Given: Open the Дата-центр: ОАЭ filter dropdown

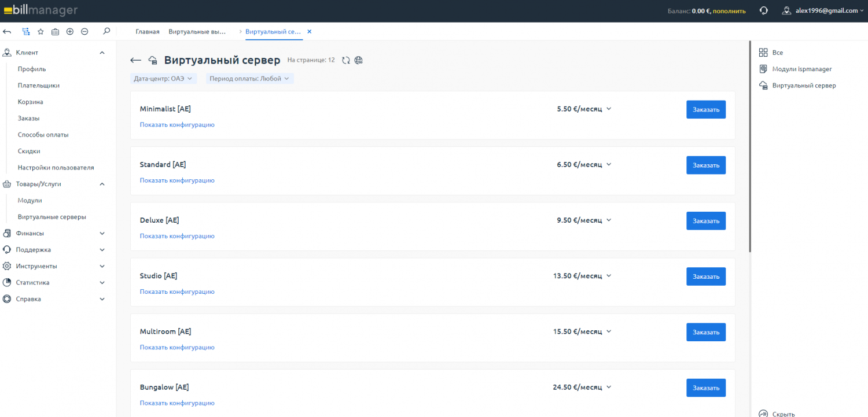Looking at the screenshot, I should pyautogui.click(x=164, y=79).
